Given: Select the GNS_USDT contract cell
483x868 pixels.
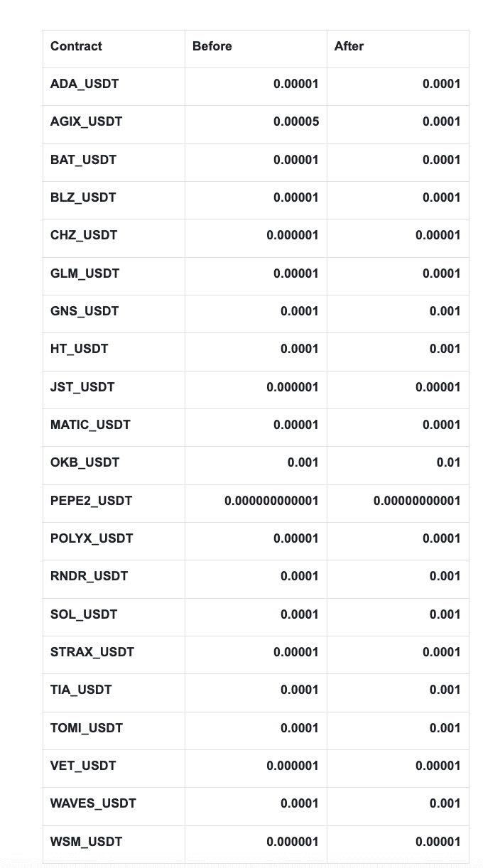Looking at the screenshot, I should click(85, 311).
